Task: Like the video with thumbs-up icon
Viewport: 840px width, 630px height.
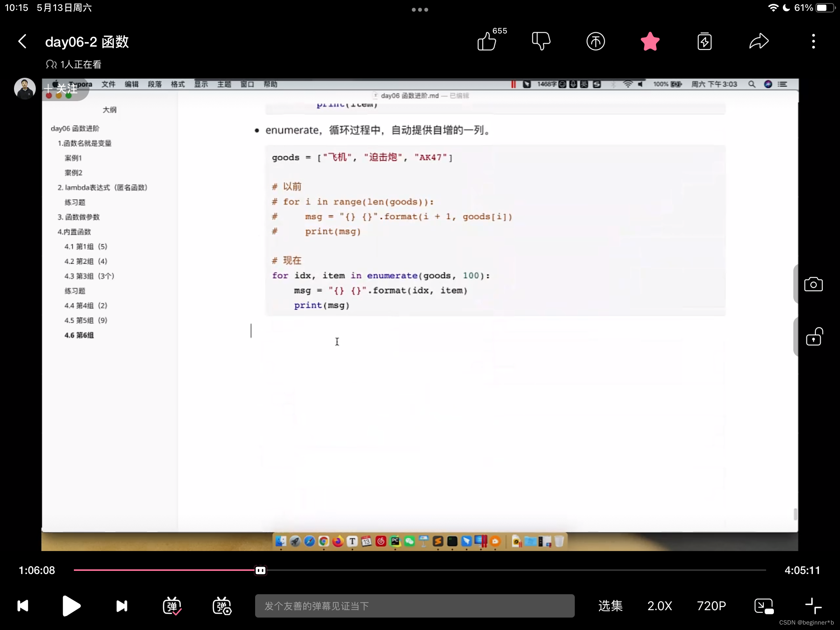Action: tap(486, 41)
